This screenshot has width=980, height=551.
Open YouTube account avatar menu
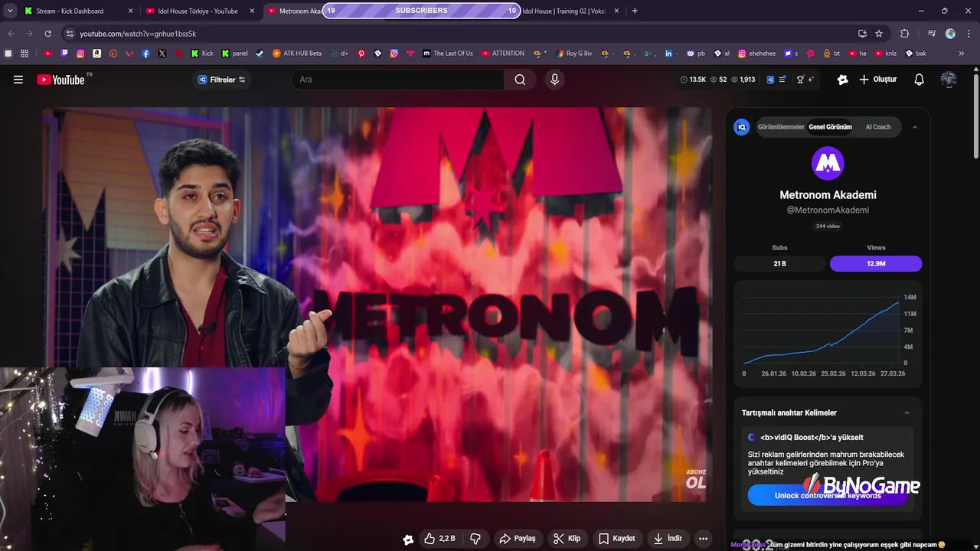pyautogui.click(x=949, y=80)
